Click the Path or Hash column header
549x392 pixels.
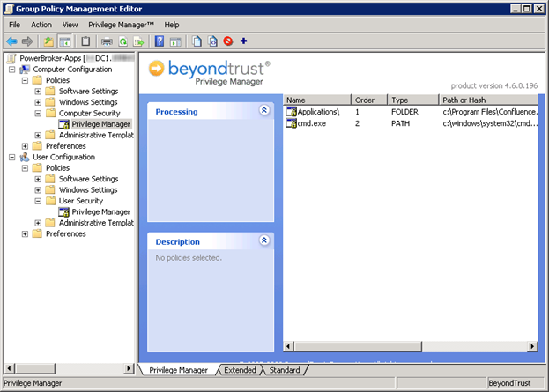coord(488,100)
